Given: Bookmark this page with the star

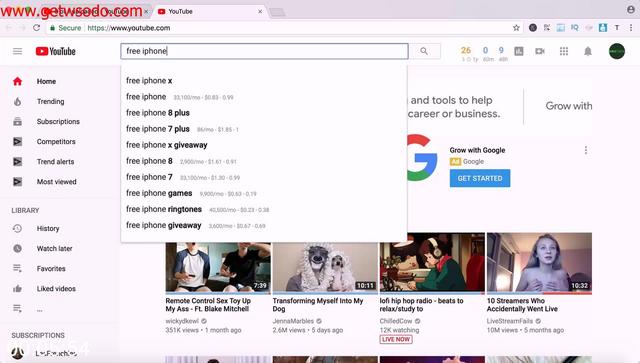Looking at the screenshot, I should click(x=516, y=28).
